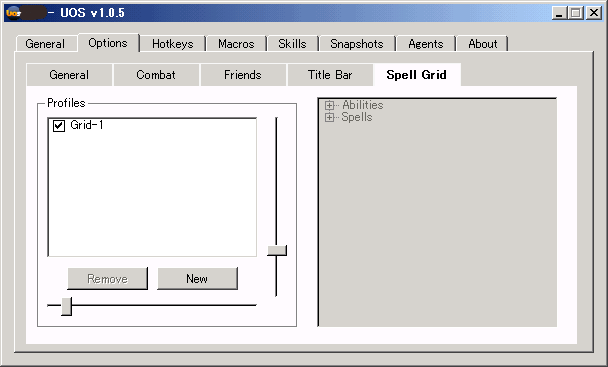Viewport: 608px width, 367px height.
Task: Select the Grid-1 profile name
Action: tap(87, 125)
